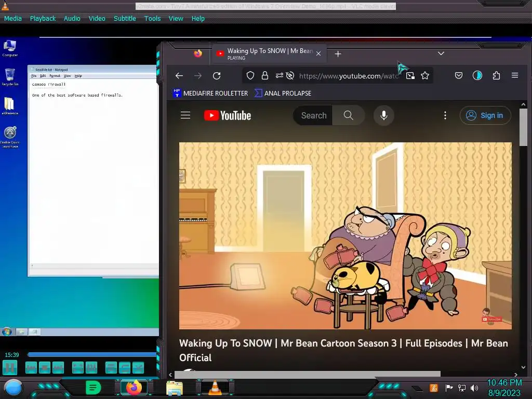This screenshot has height=399, width=532.
Task: Open File Explorer from the taskbar
Action: pyautogui.click(x=175, y=388)
